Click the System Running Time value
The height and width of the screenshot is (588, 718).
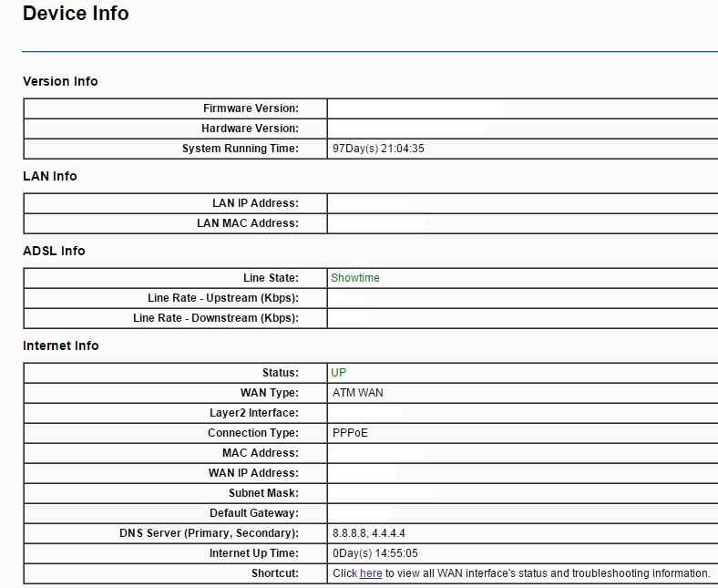[x=378, y=149]
